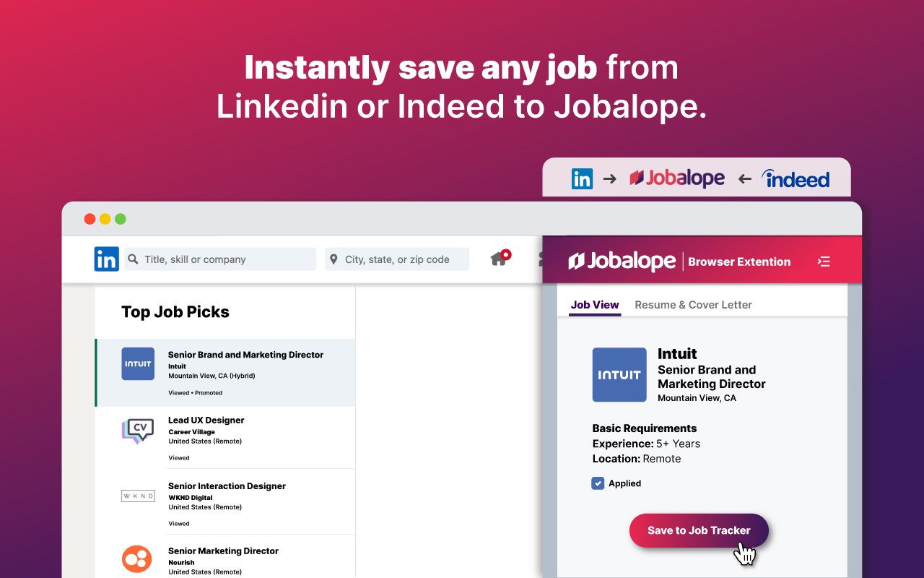Screen dimensions: 924x578
Task: Click the Jobalope logo in extension header
Action: pyautogui.click(x=622, y=262)
